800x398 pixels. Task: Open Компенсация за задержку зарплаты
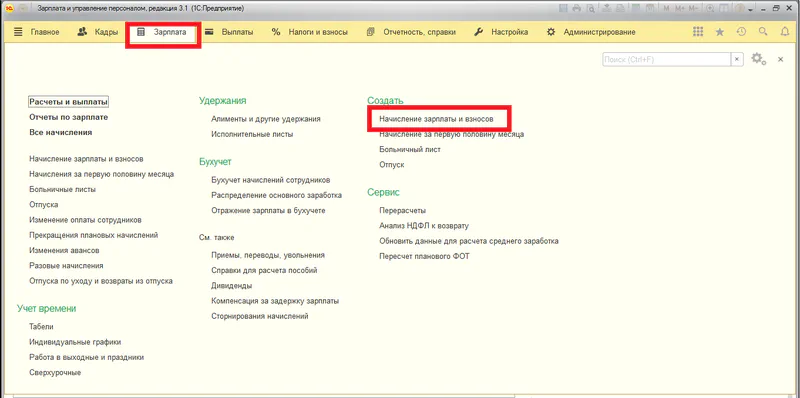276,301
